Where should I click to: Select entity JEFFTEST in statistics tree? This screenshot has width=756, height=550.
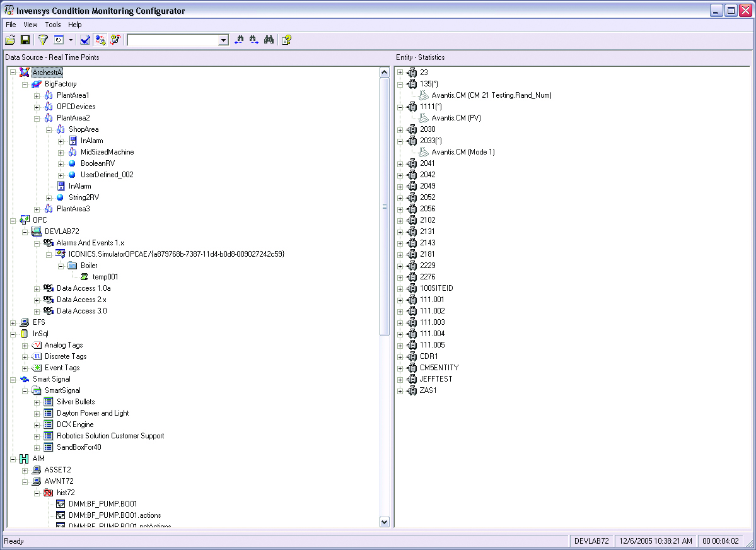[436, 379]
